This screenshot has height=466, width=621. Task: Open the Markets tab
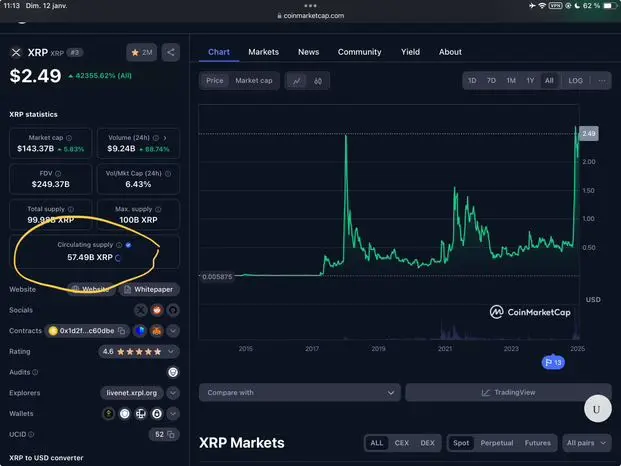(264, 52)
